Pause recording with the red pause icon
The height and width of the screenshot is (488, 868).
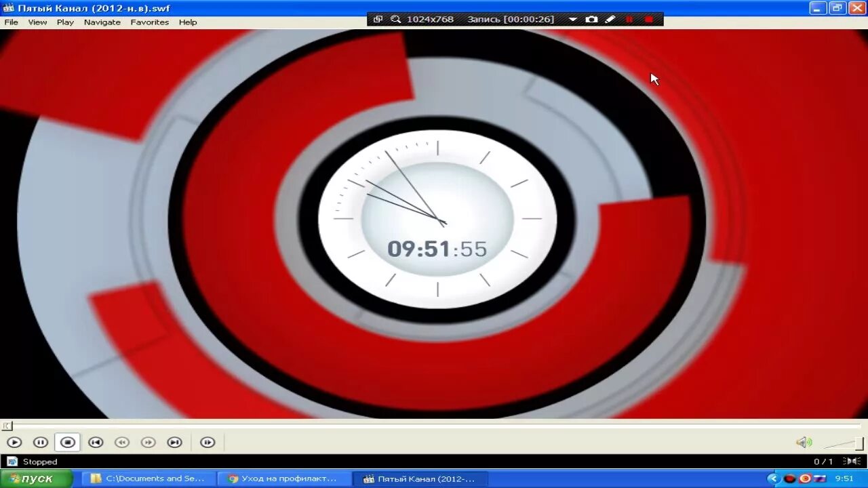[629, 19]
